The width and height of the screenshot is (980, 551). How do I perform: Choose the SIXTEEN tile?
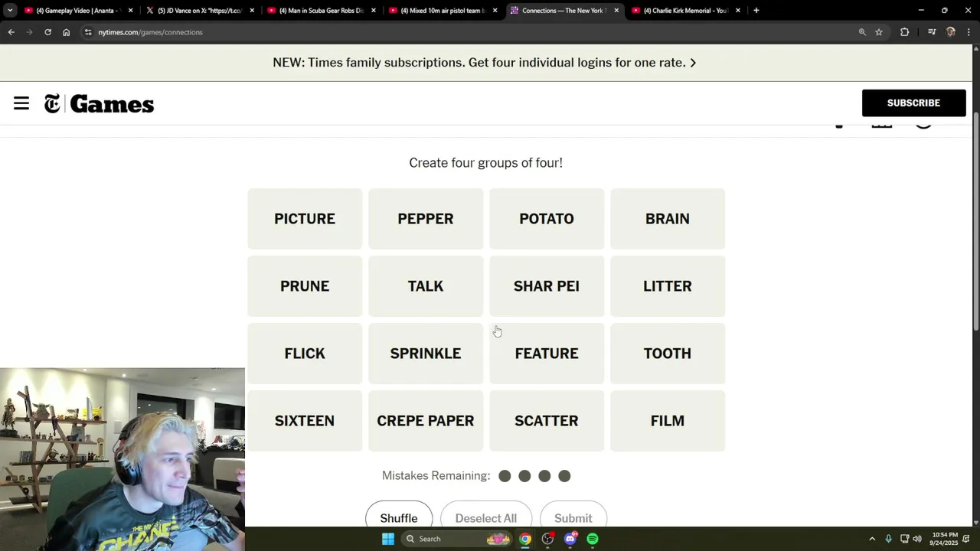click(305, 421)
